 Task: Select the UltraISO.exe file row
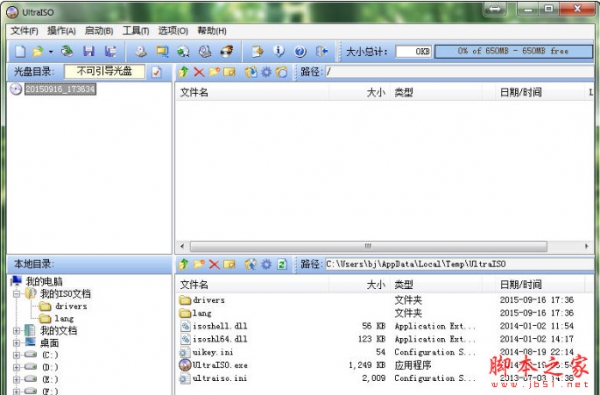(386, 365)
